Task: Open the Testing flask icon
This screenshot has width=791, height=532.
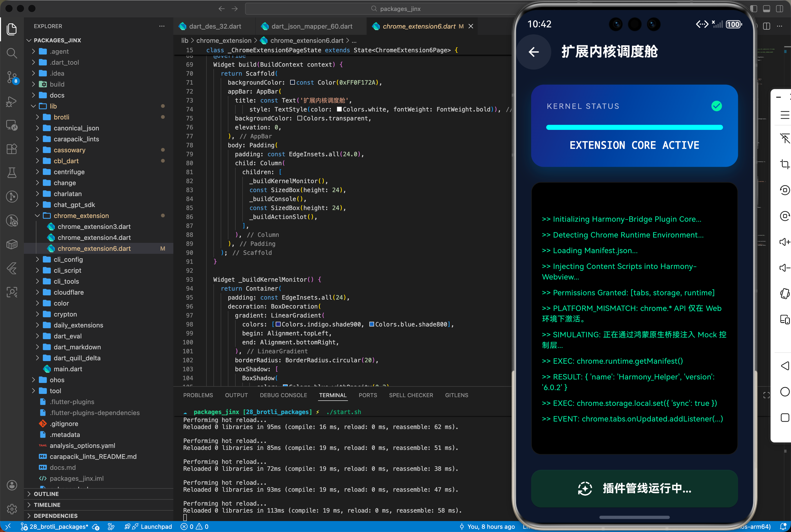Action: (12, 173)
